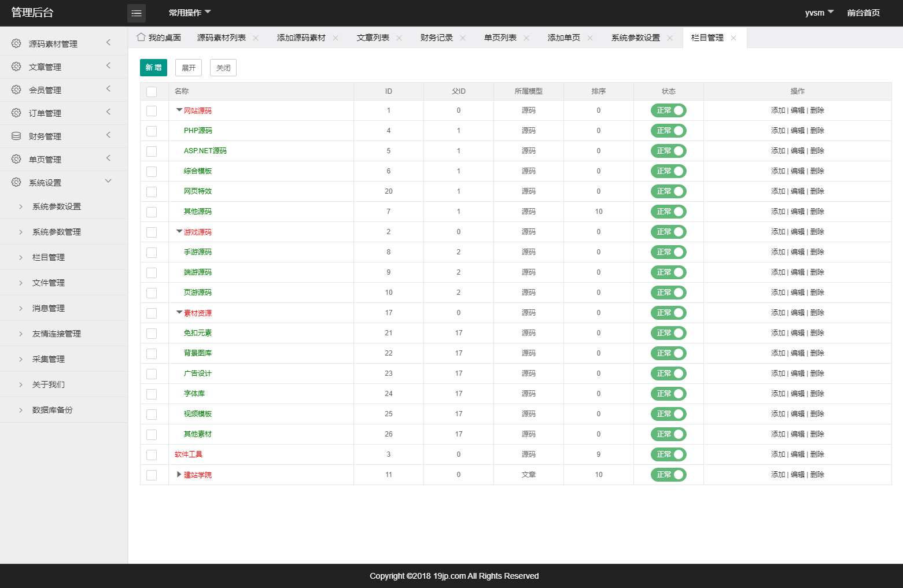Close the 单页列表 tab
Screen dimensions: 903x588
pyautogui.click(x=526, y=38)
